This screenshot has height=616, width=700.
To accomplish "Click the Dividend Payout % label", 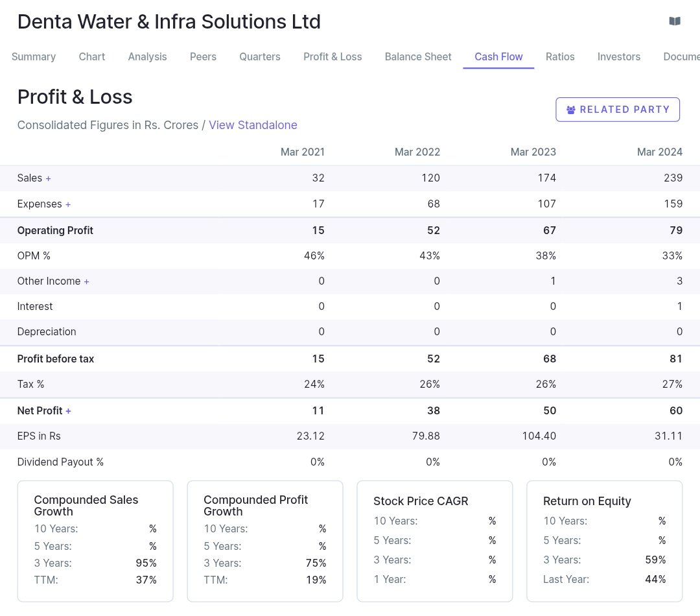I will (60, 462).
